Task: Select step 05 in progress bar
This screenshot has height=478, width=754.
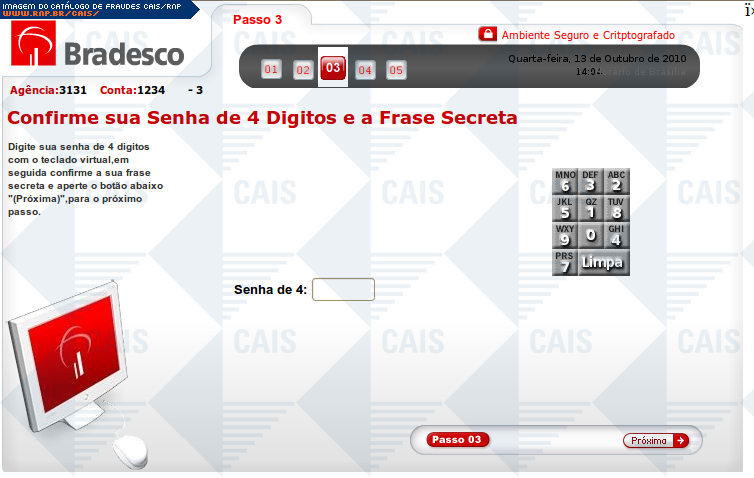Action: pyautogui.click(x=396, y=70)
